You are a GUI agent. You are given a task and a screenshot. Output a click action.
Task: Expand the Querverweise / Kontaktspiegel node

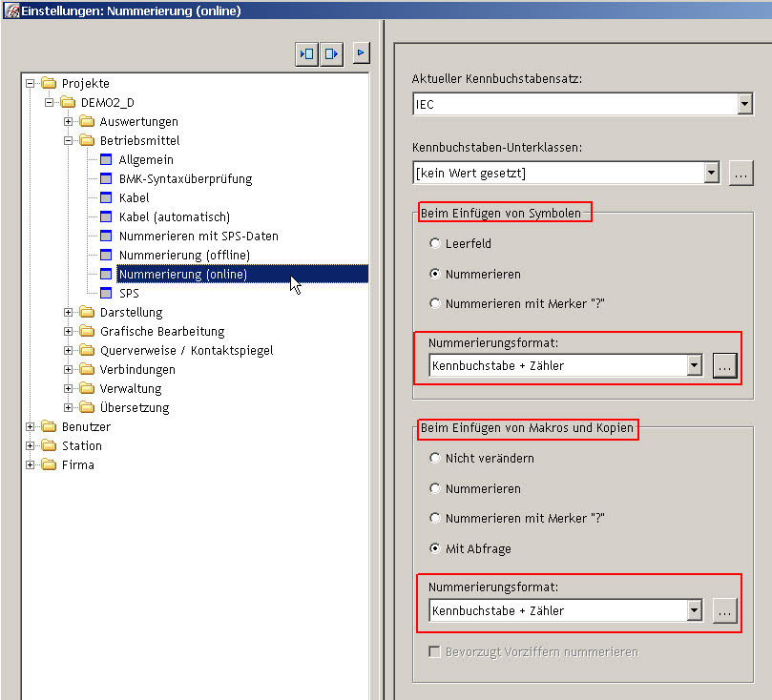[x=68, y=350]
